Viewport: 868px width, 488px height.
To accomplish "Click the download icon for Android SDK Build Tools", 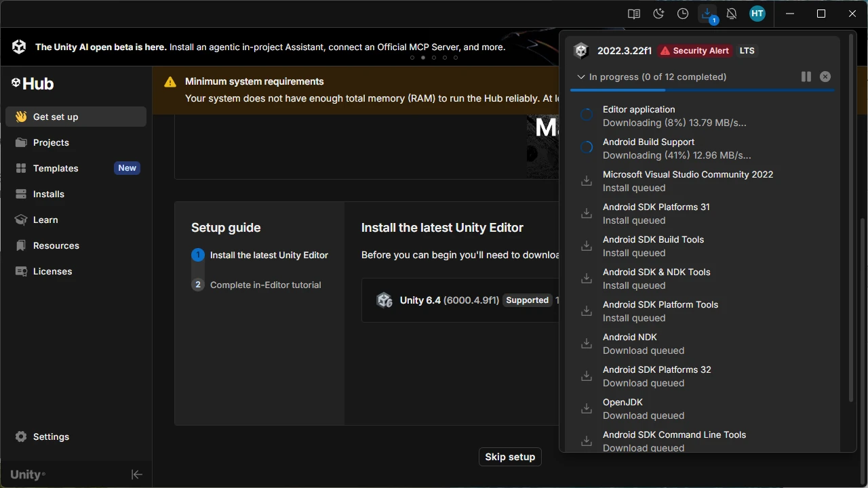I will pos(587,246).
